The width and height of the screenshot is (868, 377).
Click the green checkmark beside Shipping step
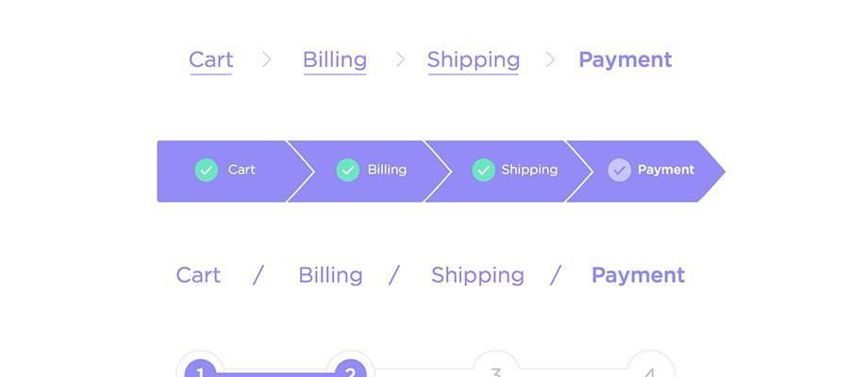483,171
